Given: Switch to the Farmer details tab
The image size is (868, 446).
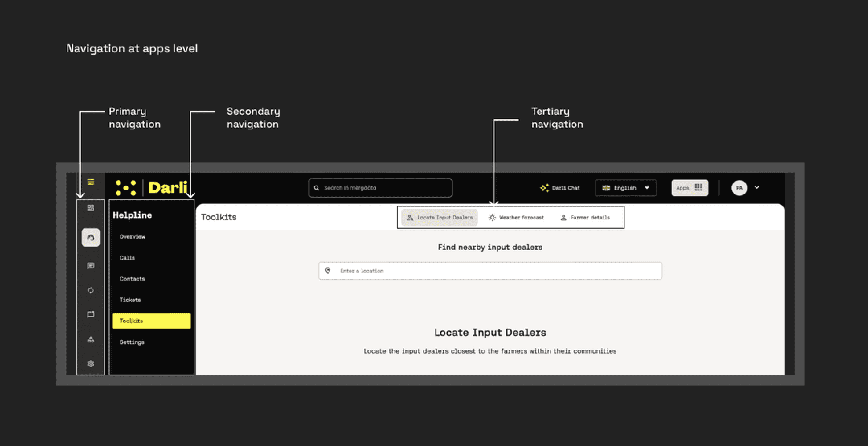Looking at the screenshot, I should 585,217.
